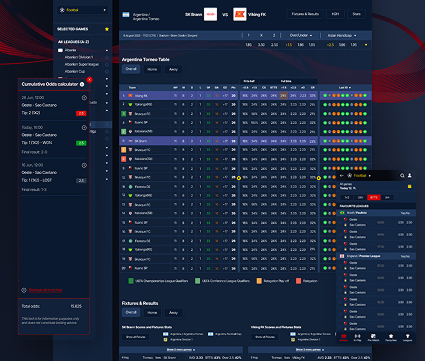Click Show 5 more games under Viking FK
Viewport: 425px width, 361px height.
coord(310,350)
